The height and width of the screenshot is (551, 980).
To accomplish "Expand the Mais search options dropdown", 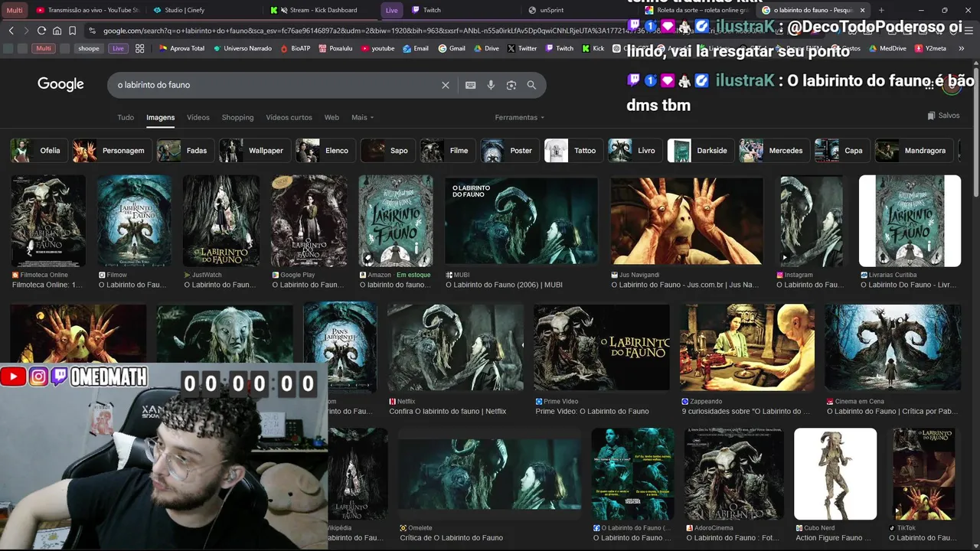I will click(363, 118).
